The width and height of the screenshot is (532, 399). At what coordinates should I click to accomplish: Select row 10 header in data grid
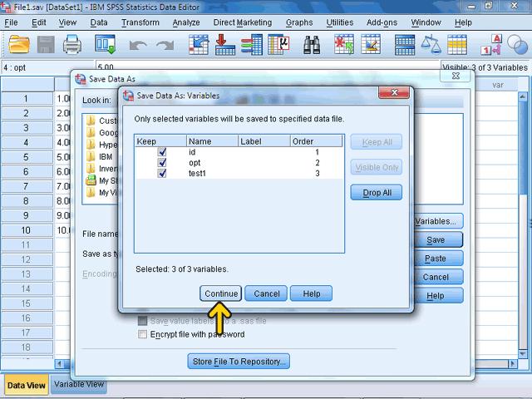[x=27, y=230]
